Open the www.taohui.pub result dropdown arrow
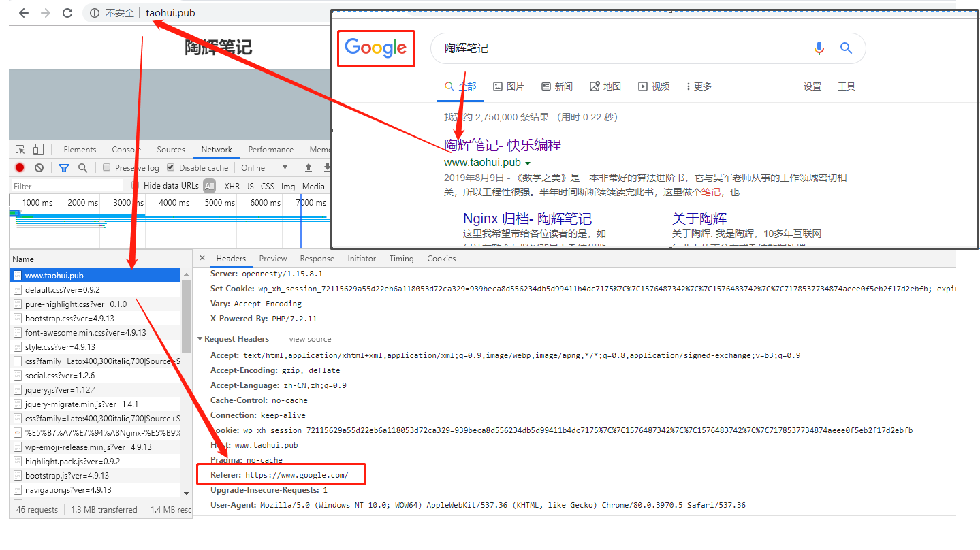 (x=528, y=163)
